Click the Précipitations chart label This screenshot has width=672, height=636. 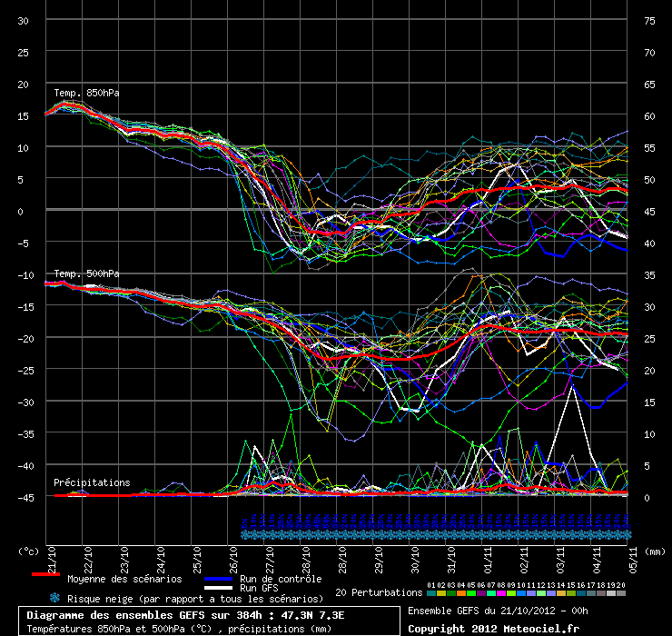click(x=91, y=482)
